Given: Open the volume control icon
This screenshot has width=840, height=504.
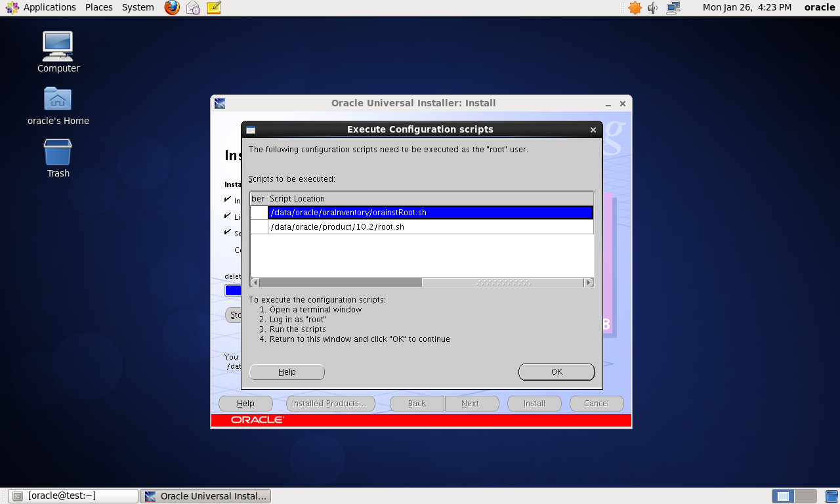Looking at the screenshot, I should pyautogui.click(x=653, y=8).
